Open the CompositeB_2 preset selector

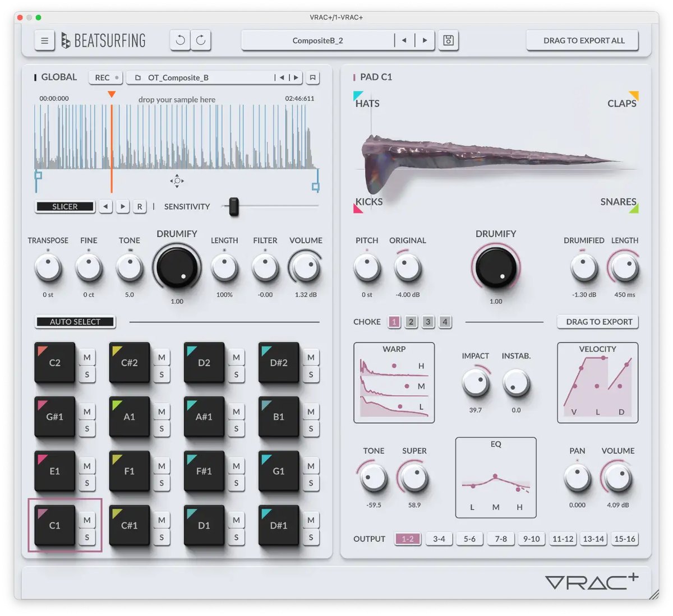tap(317, 40)
